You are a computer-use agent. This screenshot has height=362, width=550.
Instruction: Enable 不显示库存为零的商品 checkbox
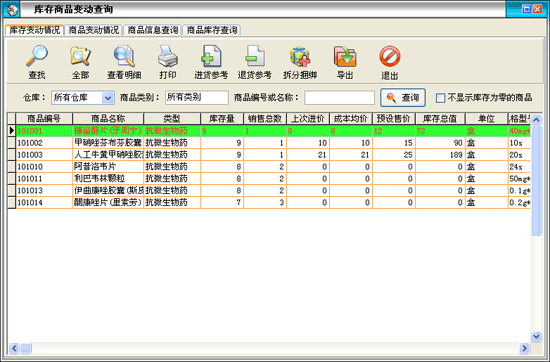point(440,98)
